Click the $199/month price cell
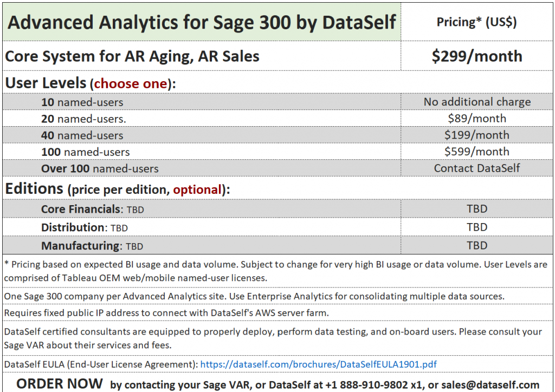 coord(477,135)
